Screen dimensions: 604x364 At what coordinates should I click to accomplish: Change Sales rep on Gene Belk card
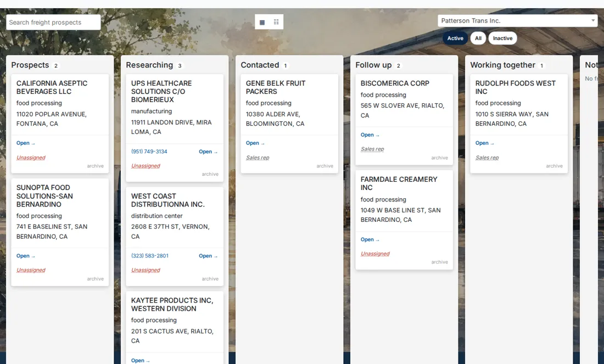click(258, 158)
